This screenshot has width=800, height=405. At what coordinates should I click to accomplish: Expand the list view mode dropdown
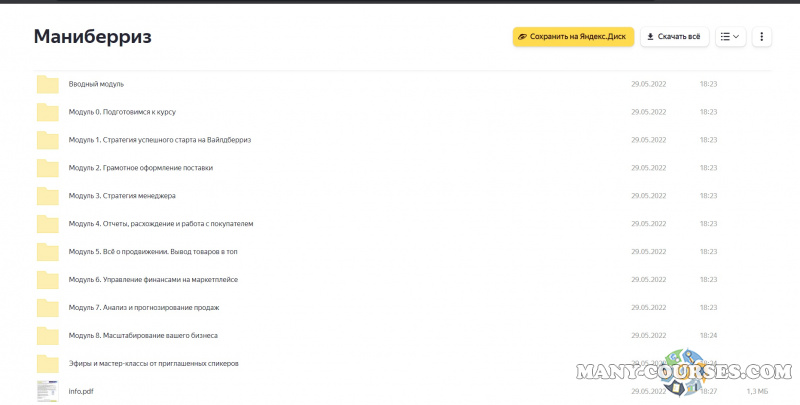click(x=730, y=37)
